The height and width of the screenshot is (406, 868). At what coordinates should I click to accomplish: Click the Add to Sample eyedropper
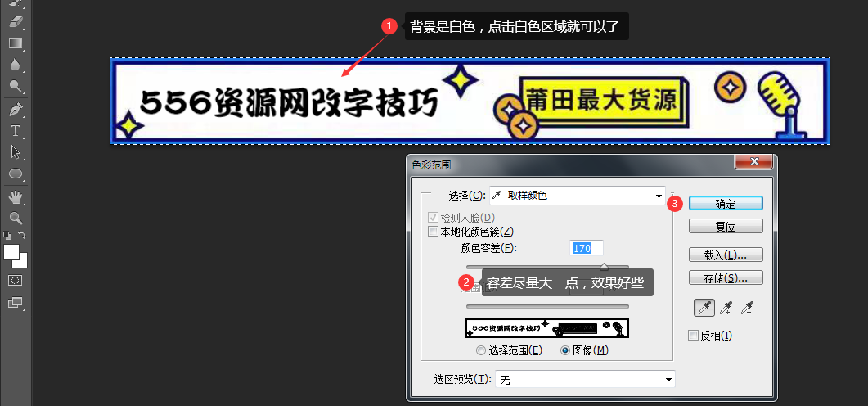[x=724, y=308]
